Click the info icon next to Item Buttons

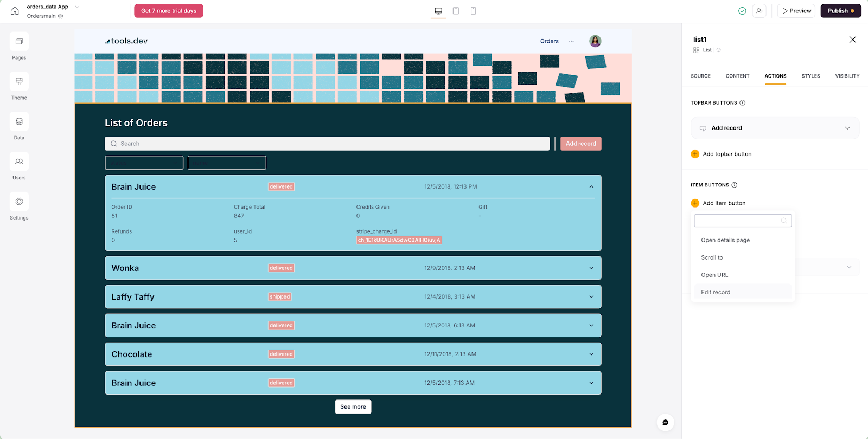coord(734,185)
